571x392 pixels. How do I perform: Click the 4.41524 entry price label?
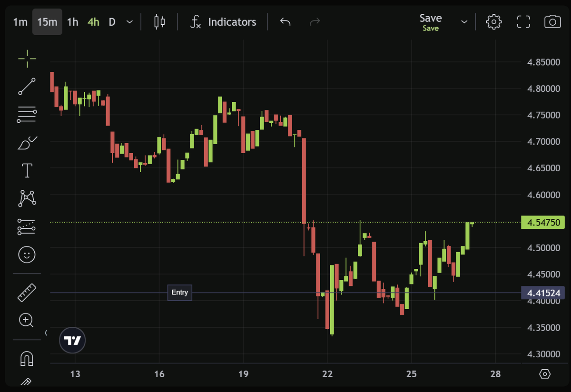click(543, 293)
